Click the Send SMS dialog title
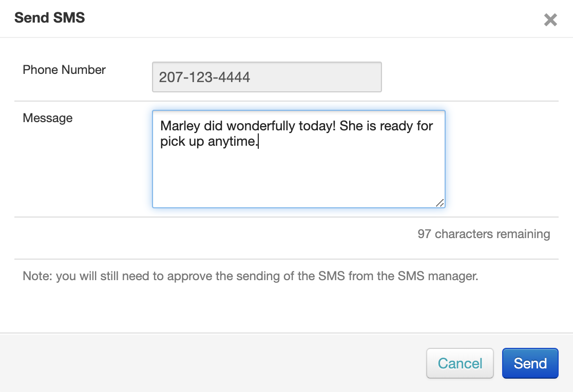The image size is (573, 392). pos(50,18)
